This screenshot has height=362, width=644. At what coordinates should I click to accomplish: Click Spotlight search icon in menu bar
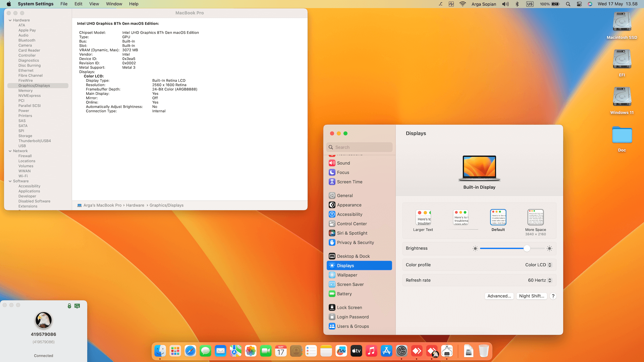(x=568, y=4)
